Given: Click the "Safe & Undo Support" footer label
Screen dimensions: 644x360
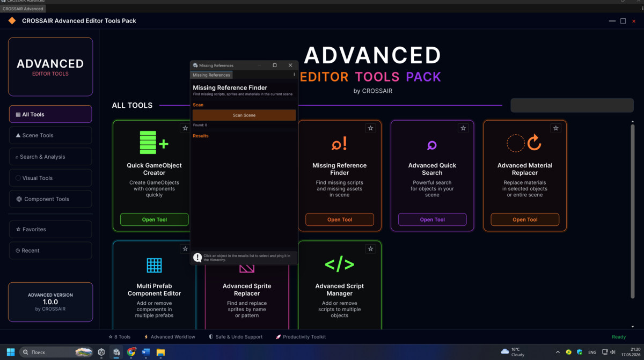Looking at the screenshot, I should (236, 337).
